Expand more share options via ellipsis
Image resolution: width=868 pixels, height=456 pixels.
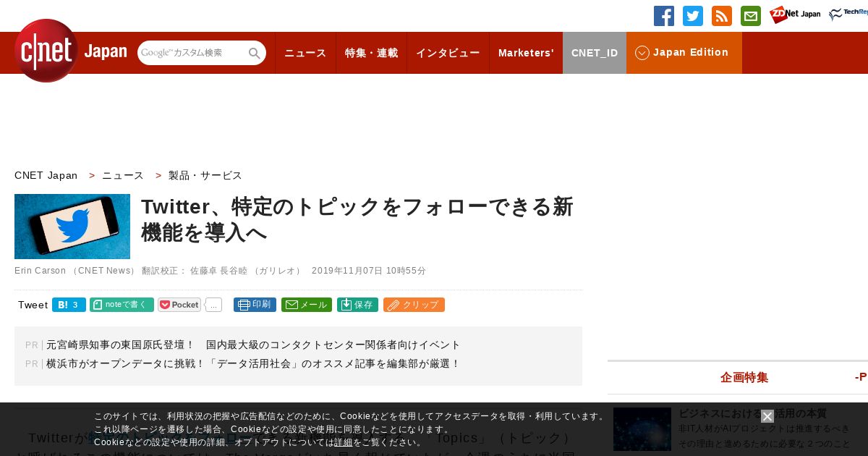coord(213,305)
